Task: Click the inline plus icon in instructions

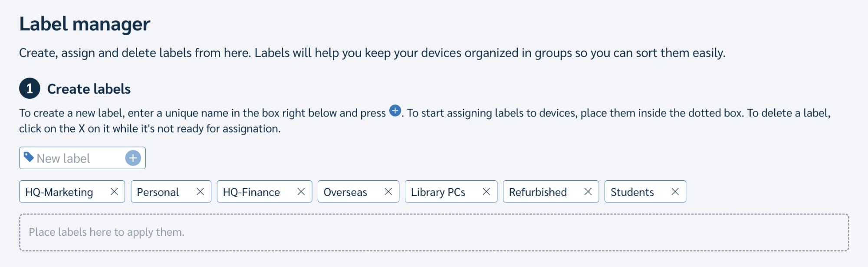Action: click(395, 111)
